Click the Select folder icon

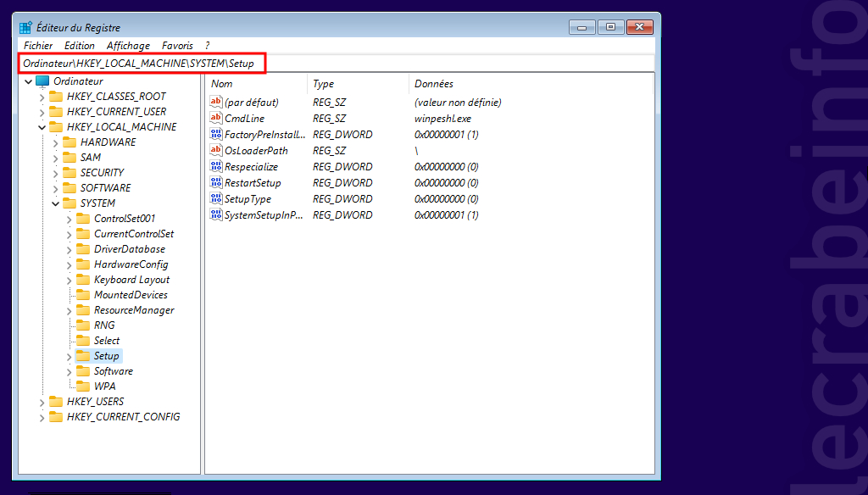coord(83,341)
